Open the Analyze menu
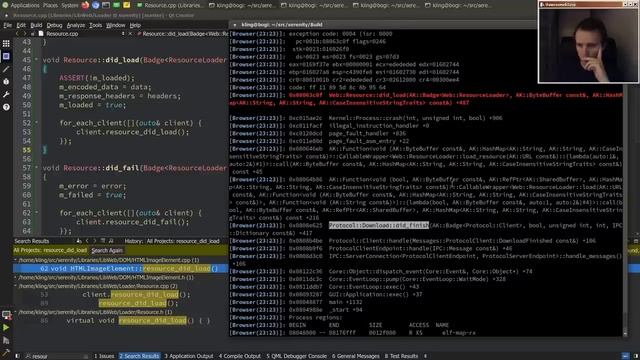The width and height of the screenshot is (640, 360). (76, 25)
